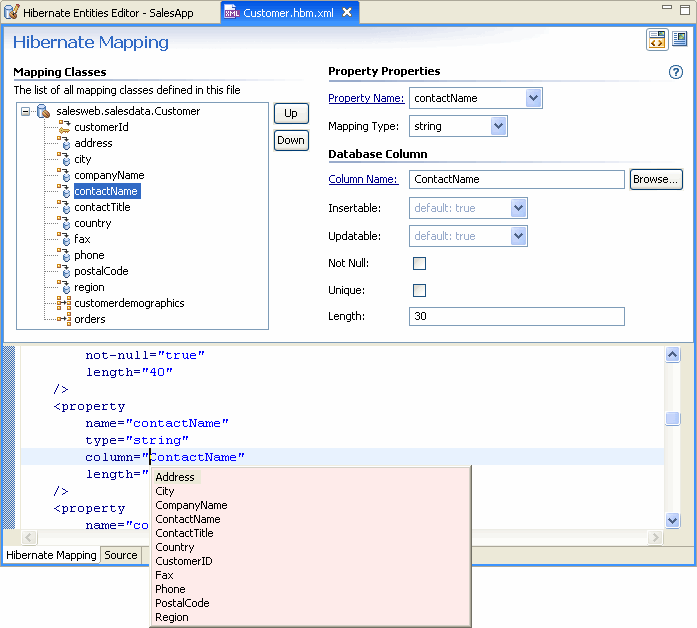Switch to Hibernate Entities Editor tab
Image resolution: width=697 pixels, height=628 pixels.
[x=108, y=13]
